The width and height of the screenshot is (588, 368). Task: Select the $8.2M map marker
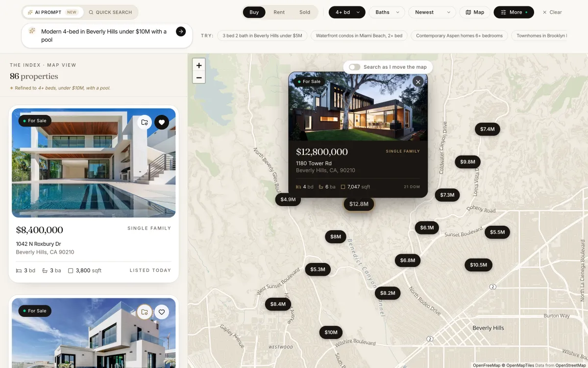(388, 293)
